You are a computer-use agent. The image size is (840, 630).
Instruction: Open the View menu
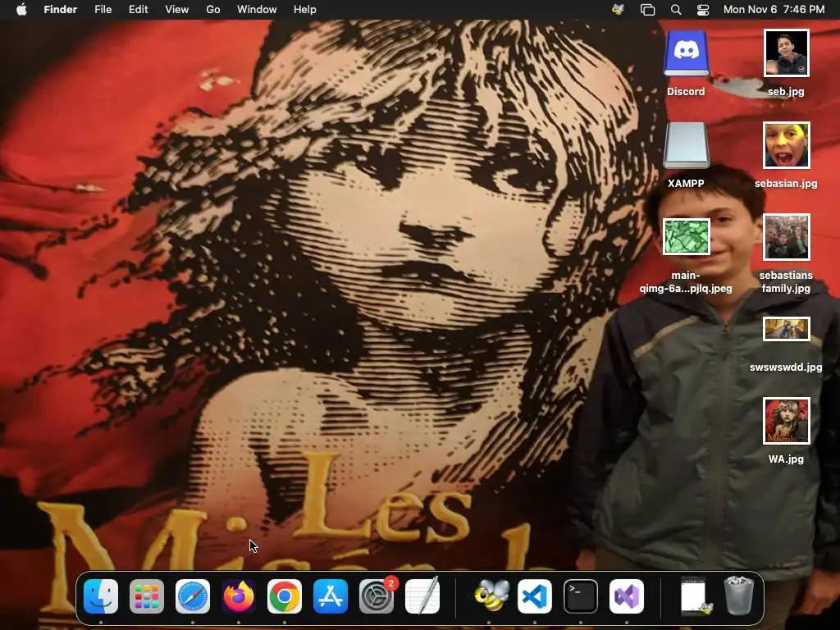coord(177,10)
